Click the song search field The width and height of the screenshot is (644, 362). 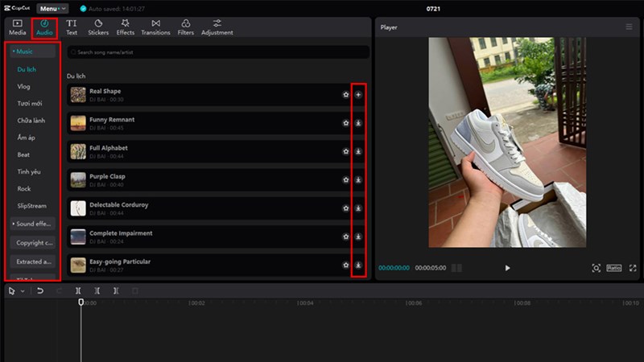click(x=219, y=52)
